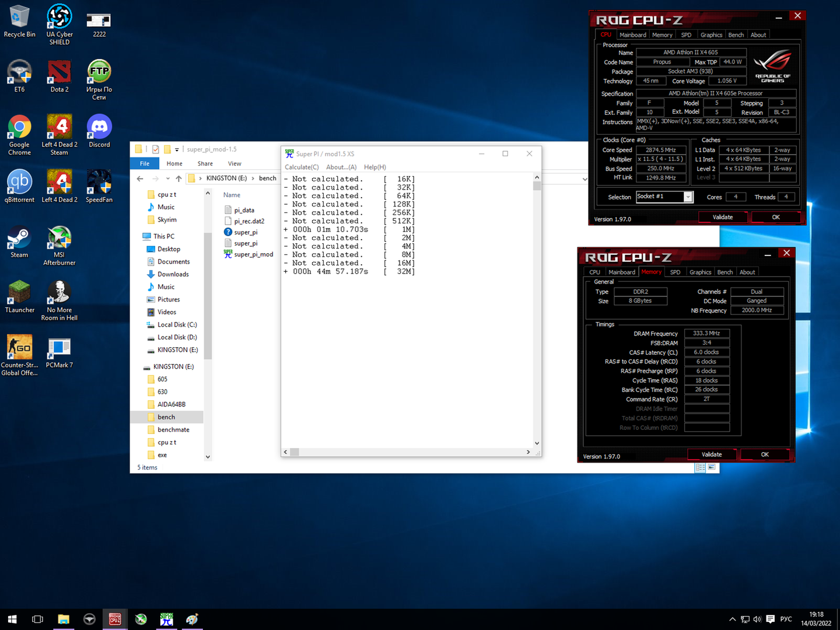This screenshot has width=840, height=630.
Task: Click Validate in the Memory tab window
Action: (x=712, y=454)
